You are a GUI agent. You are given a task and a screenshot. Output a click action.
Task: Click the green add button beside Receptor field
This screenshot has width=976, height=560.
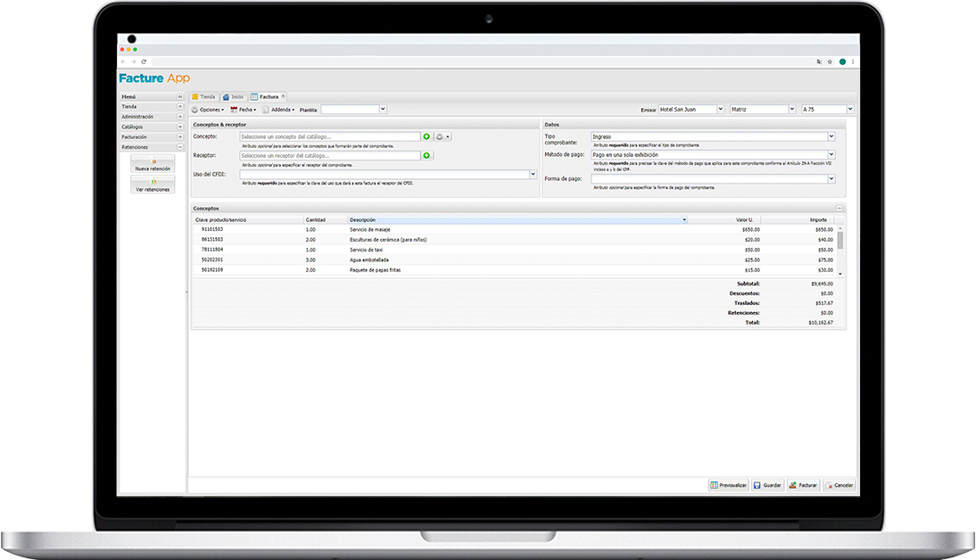tap(426, 155)
